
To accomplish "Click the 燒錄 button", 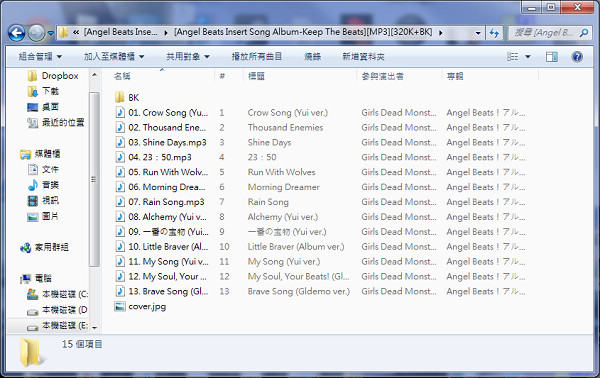I will pos(312,57).
